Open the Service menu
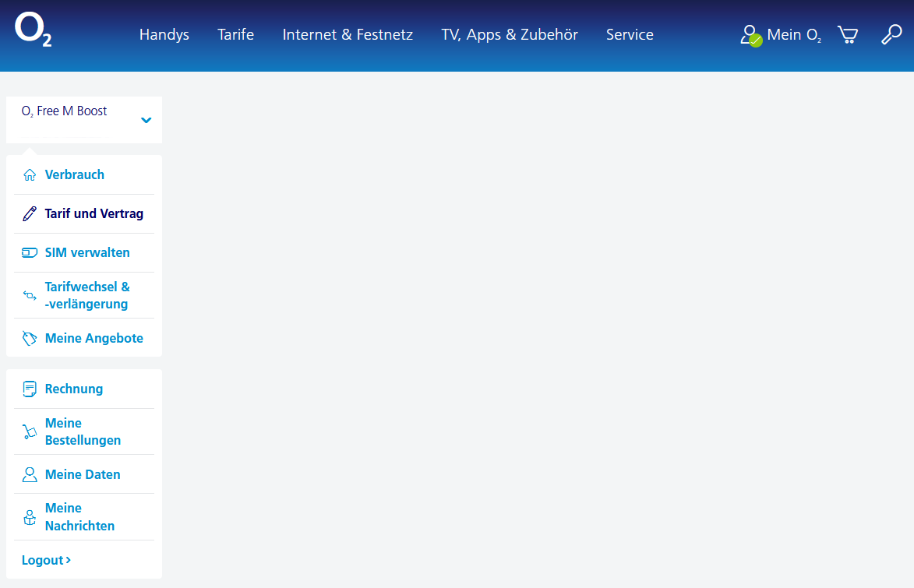Image resolution: width=914 pixels, height=588 pixels. (x=630, y=34)
